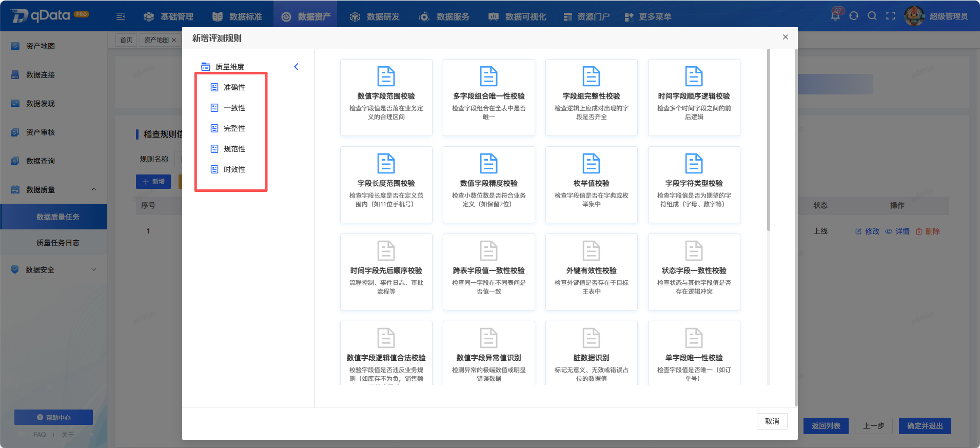The height and width of the screenshot is (448, 980).
Task: Pick the 数值字段精度校验 card icon
Action: pos(488,164)
